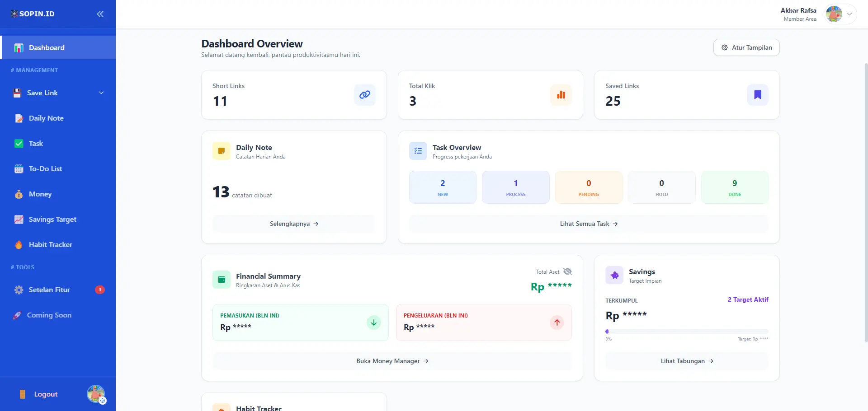Click the Financial Summary wallet icon

(x=222, y=280)
